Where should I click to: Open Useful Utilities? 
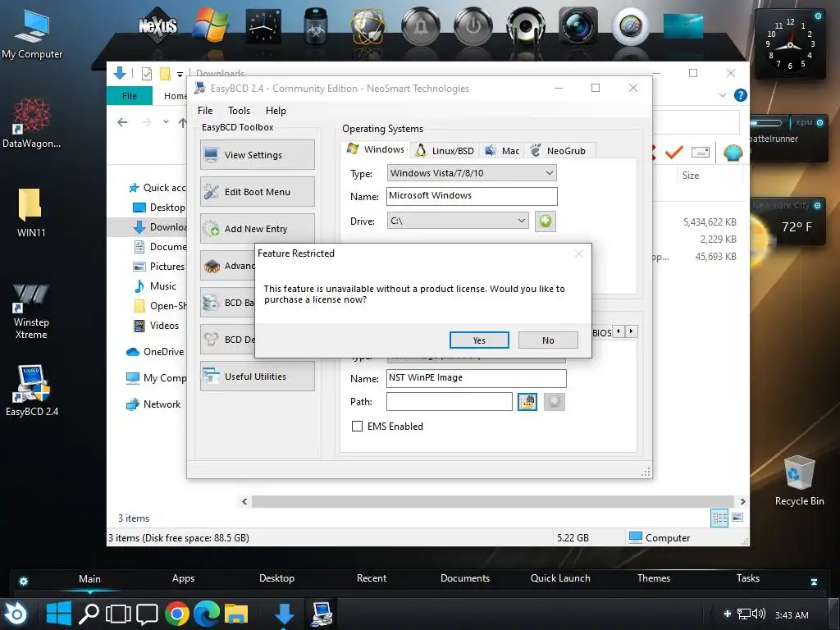coord(257,377)
